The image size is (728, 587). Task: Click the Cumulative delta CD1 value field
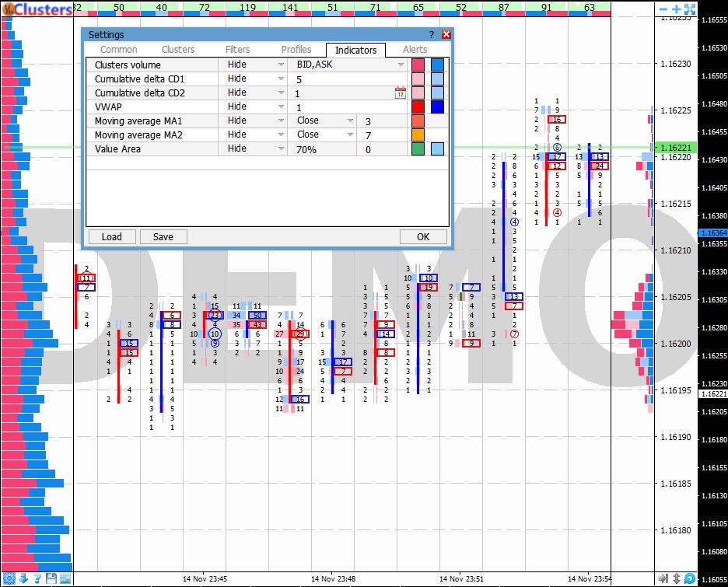[x=342, y=79]
